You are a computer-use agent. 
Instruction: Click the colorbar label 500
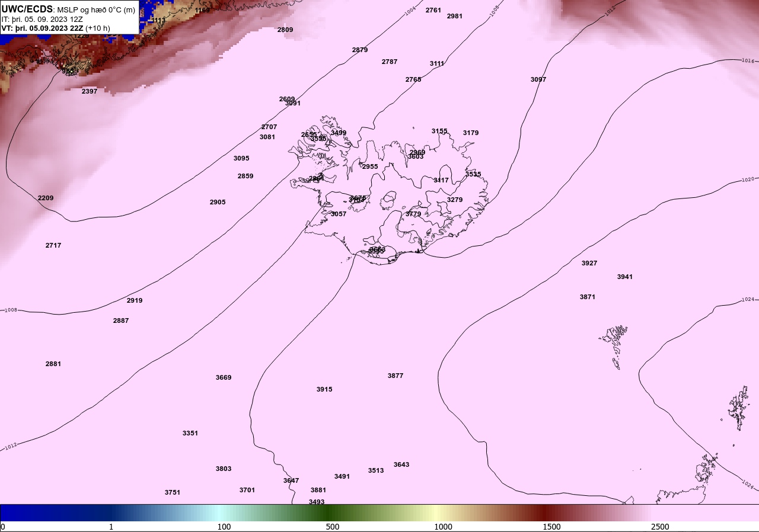click(333, 527)
